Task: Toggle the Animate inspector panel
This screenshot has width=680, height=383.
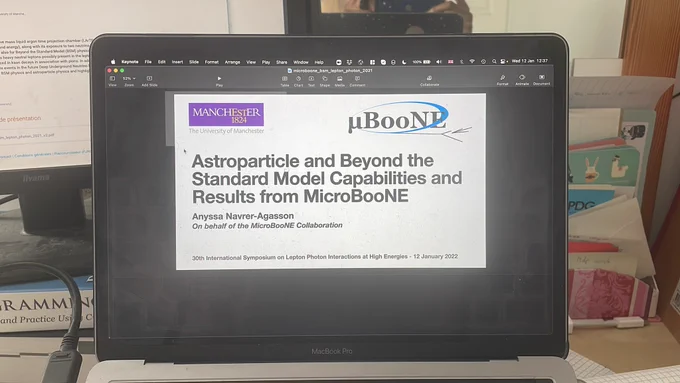Action: [x=522, y=80]
